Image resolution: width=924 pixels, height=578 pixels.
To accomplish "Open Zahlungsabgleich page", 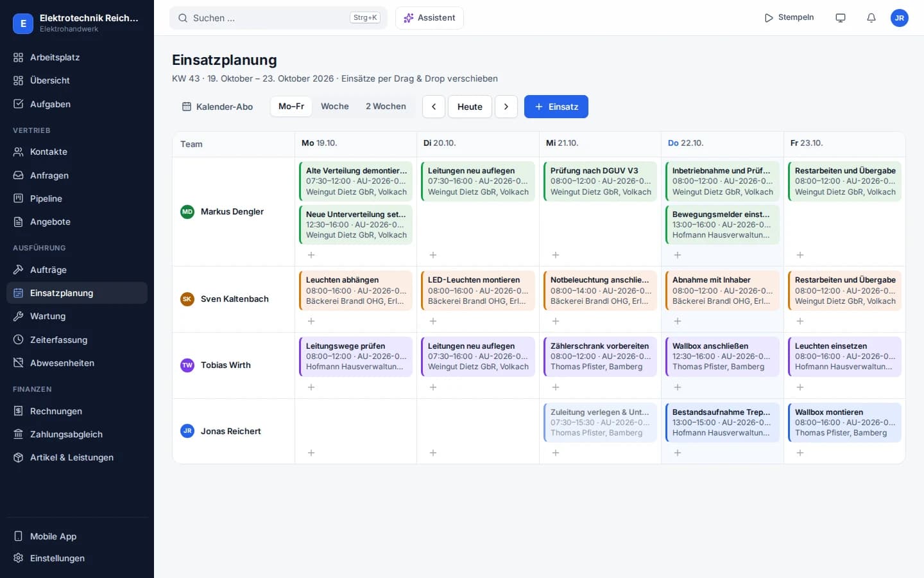I will coord(77,434).
